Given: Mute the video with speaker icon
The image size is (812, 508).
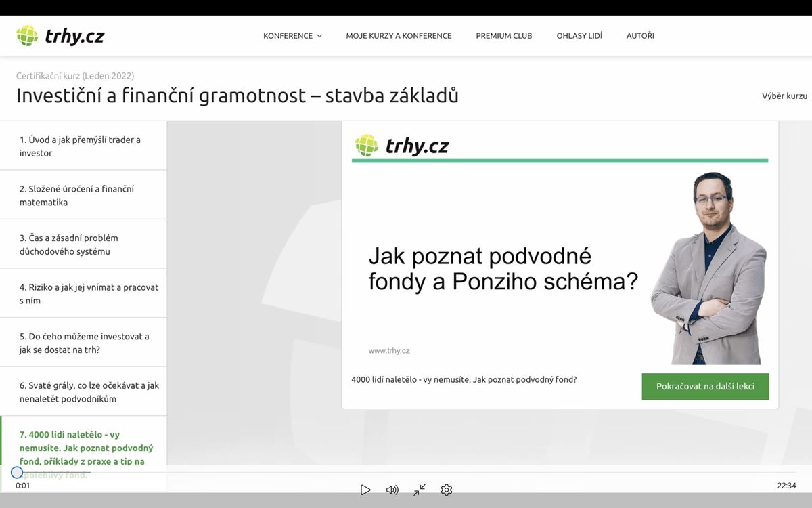Looking at the screenshot, I should pyautogui.click(x=392, y=490).
